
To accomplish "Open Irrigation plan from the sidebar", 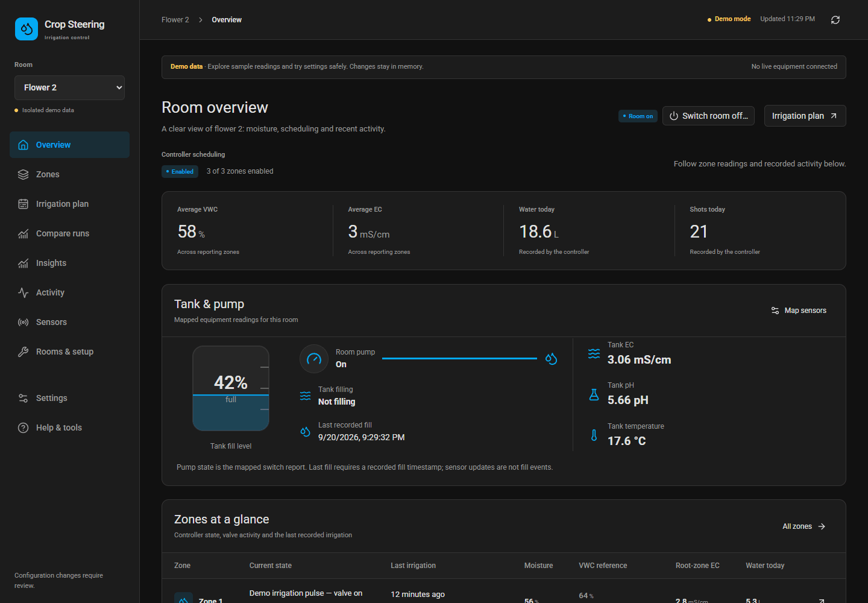I will coord(69,204).
